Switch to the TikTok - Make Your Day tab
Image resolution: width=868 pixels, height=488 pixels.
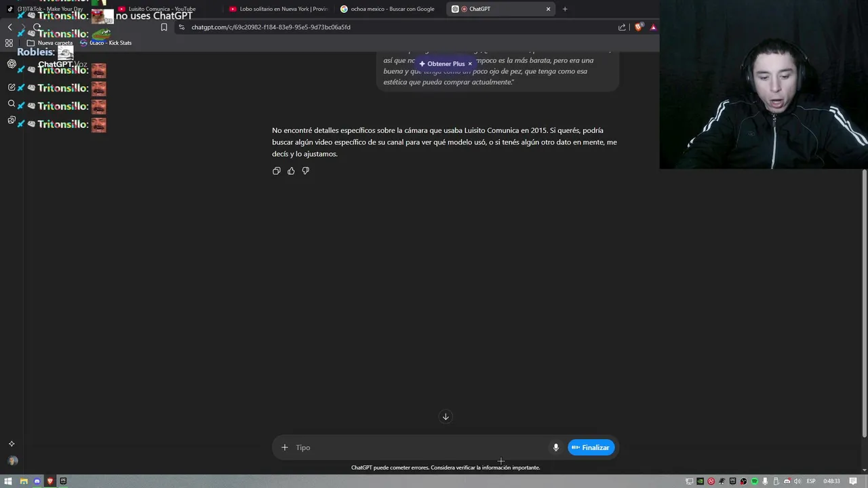click(50, 9)
